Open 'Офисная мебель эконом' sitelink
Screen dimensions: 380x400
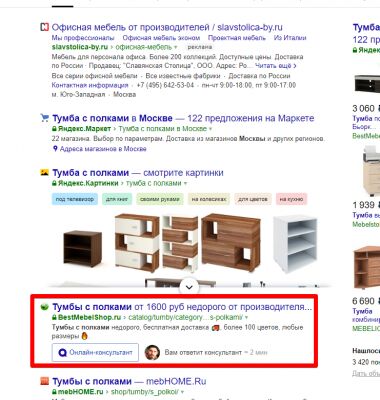(161, 38)
